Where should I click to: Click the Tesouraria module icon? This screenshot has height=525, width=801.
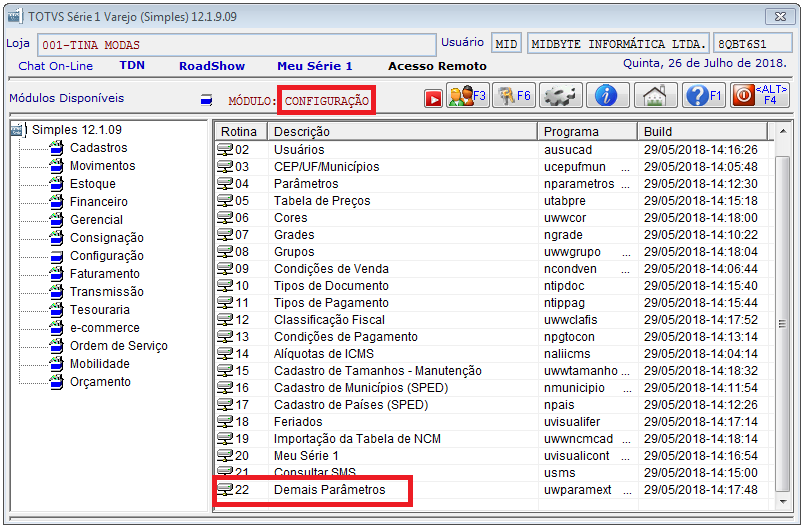coord(57,310)
